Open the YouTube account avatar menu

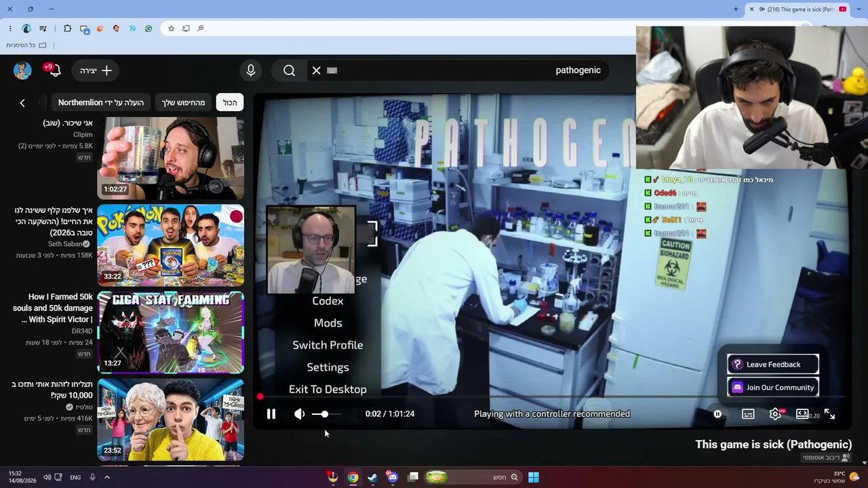(22, 70)
